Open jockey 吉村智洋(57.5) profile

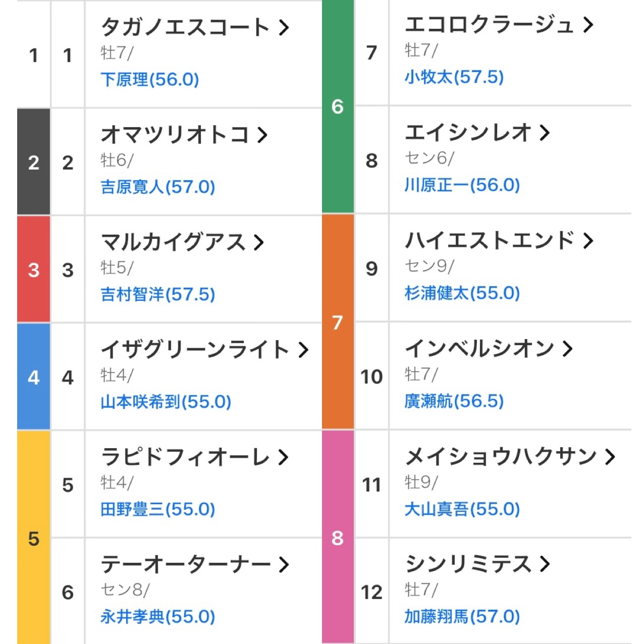point(158,294)
